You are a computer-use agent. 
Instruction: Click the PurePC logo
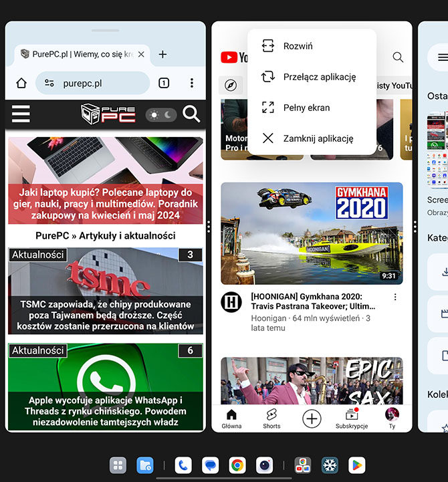[108, 114]
